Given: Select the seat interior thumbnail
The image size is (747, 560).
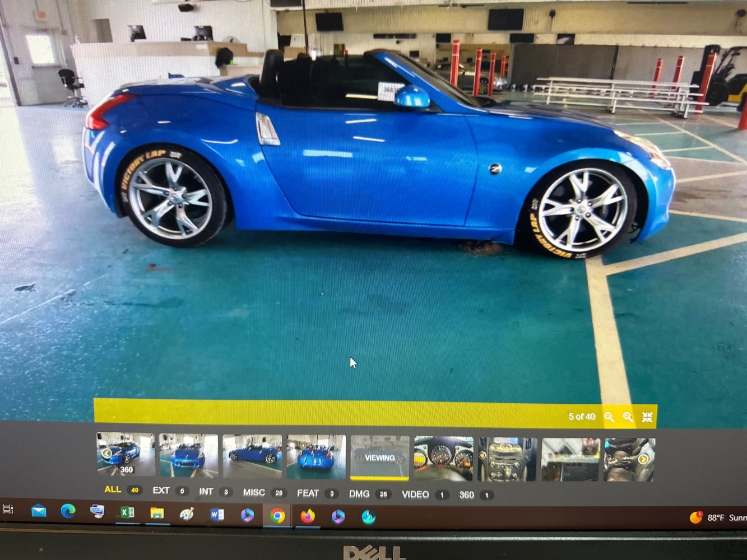Looking at the screenshot, I should [x=629, y=460].
